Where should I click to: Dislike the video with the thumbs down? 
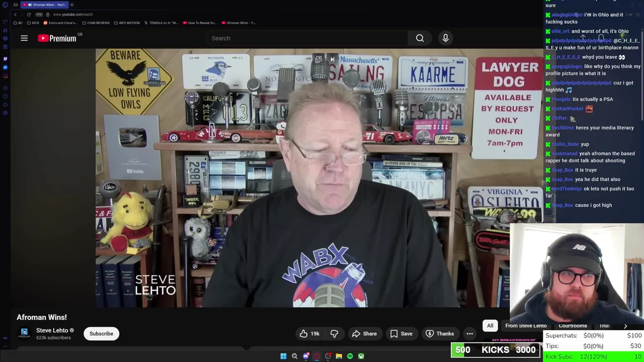click(334, 333)
